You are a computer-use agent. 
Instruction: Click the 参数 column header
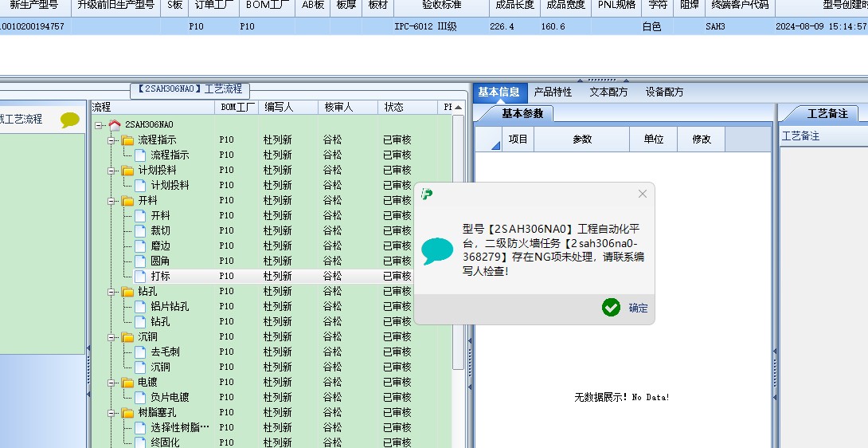[582, 140]
